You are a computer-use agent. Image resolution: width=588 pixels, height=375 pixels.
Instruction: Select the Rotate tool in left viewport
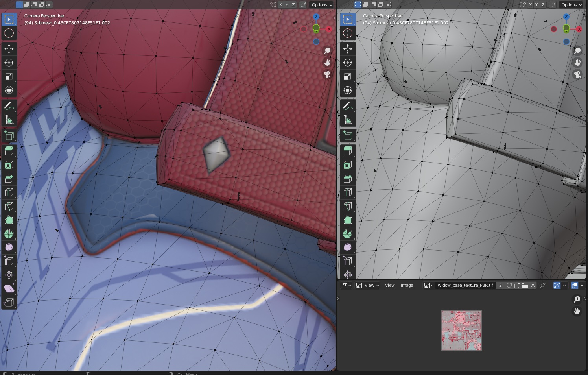[9, 63]
